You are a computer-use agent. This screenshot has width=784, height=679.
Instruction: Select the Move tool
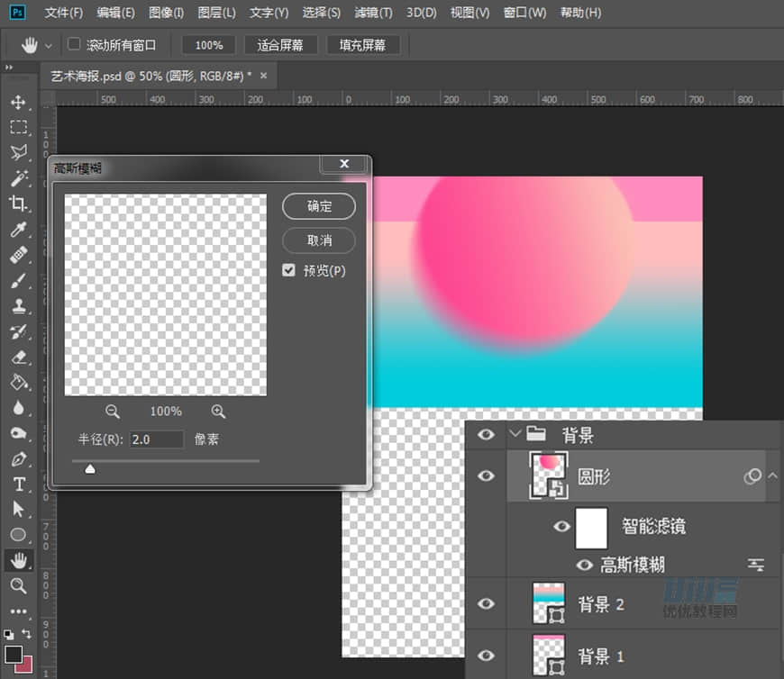(18, 103)
